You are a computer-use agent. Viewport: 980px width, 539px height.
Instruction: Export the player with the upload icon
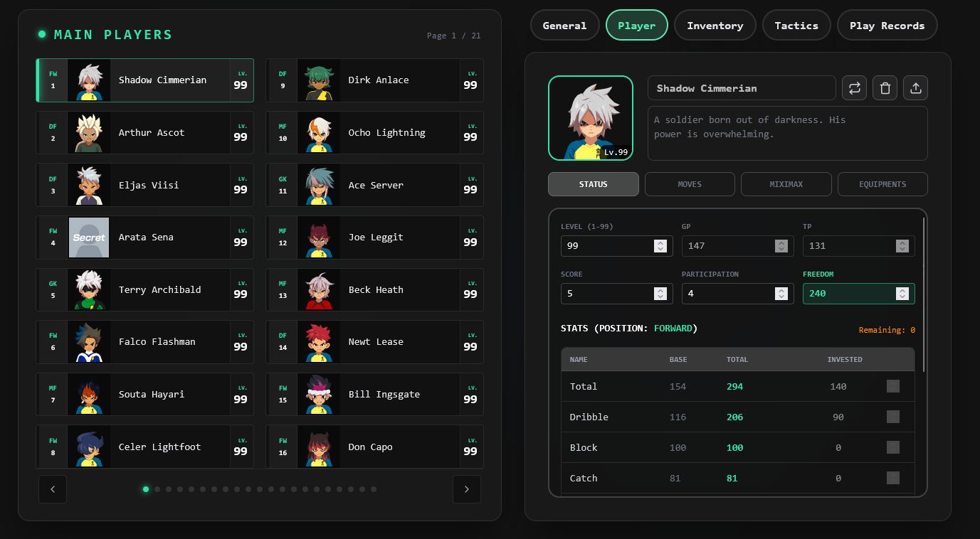tap(915, 87)
